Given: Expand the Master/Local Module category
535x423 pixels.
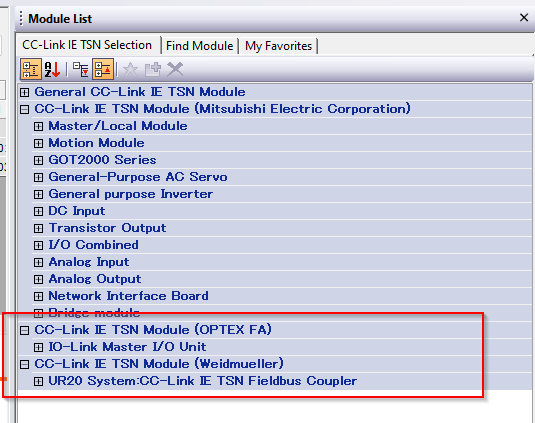Looking at the screenshot, I should click(x=38, y=126).
